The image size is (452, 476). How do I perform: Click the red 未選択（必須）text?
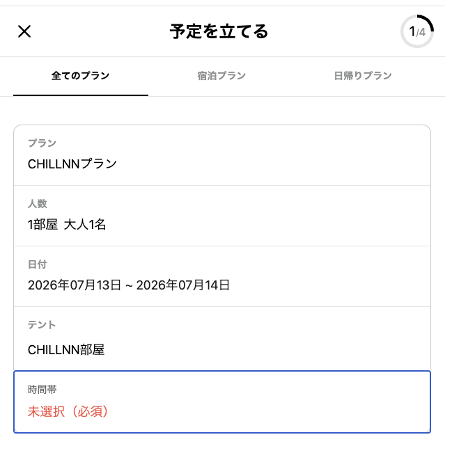click(x=68, y=412)
